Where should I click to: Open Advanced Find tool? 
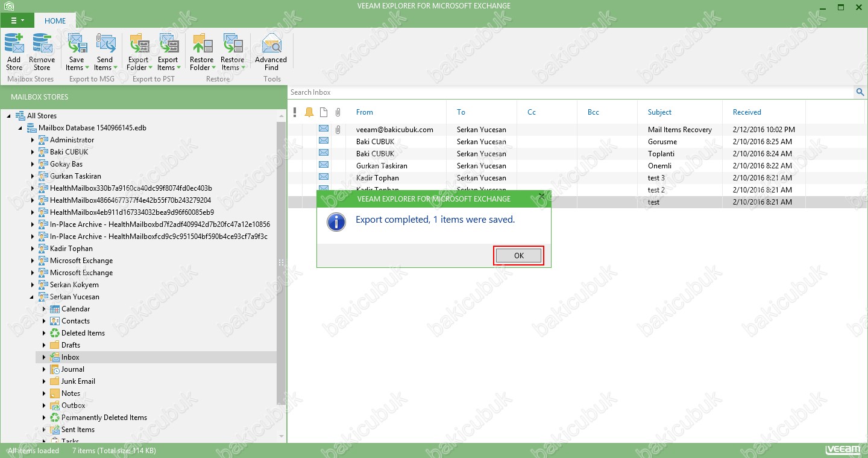[271, 52]
